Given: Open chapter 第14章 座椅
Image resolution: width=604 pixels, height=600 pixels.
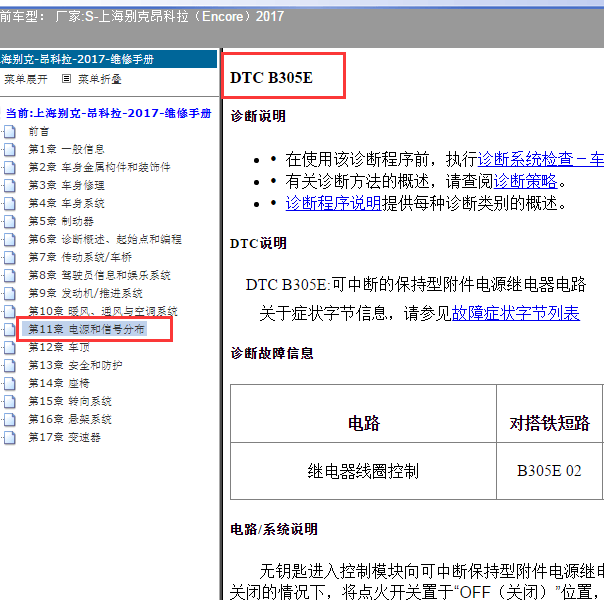Looking at the screenshot, I should (59, 383).
